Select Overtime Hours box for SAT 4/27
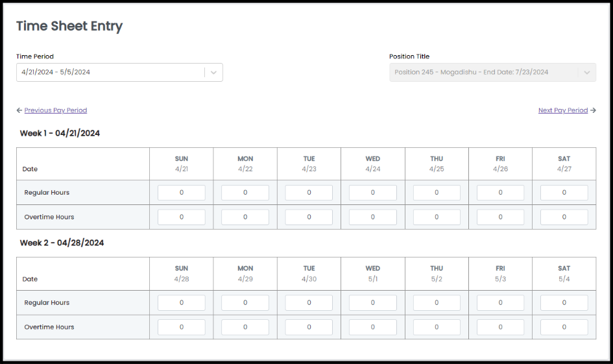613x364 pixels. coord(564,217)
